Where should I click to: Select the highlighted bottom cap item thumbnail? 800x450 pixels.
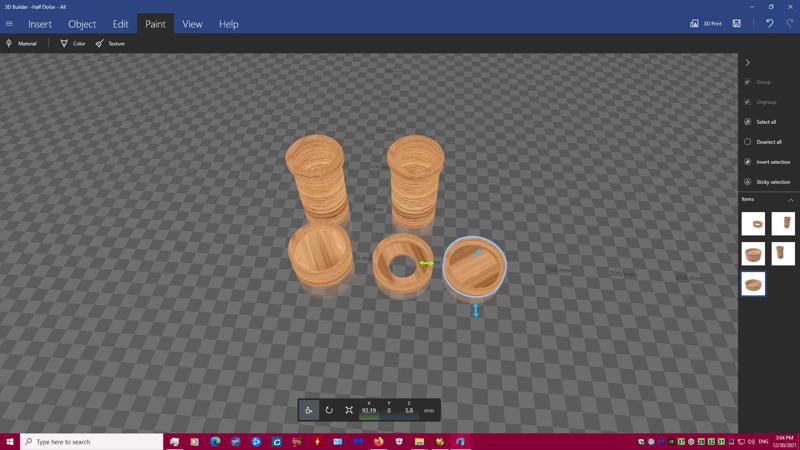pos(753,284)
